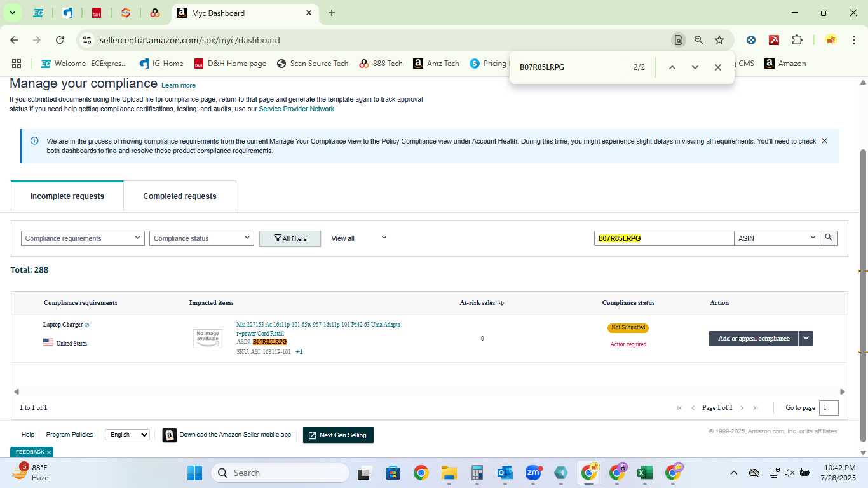Click the address bar URL

point(189,40)
